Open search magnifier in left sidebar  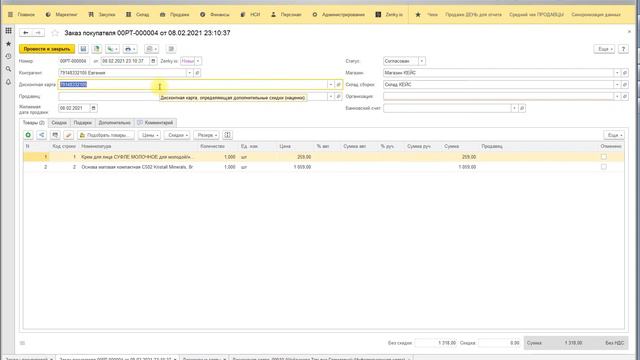(x=8, y=69)
